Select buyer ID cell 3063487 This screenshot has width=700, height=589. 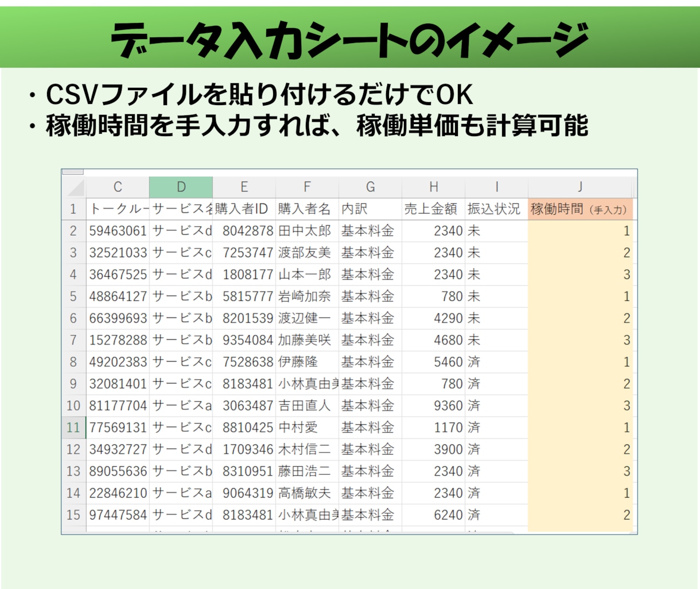[x=244, y=406]
